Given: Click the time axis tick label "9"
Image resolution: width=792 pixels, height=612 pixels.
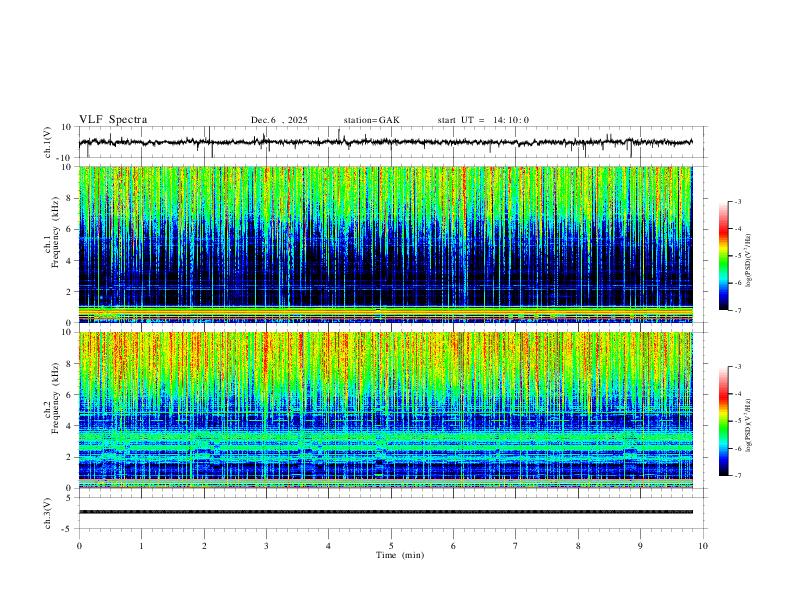Looking at the screenshot, I should coord(640,546).
